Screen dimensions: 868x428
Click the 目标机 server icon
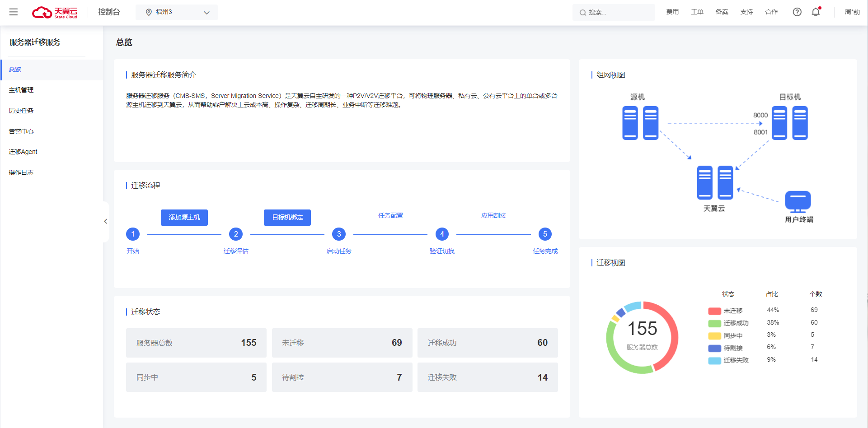pos(789,123)
